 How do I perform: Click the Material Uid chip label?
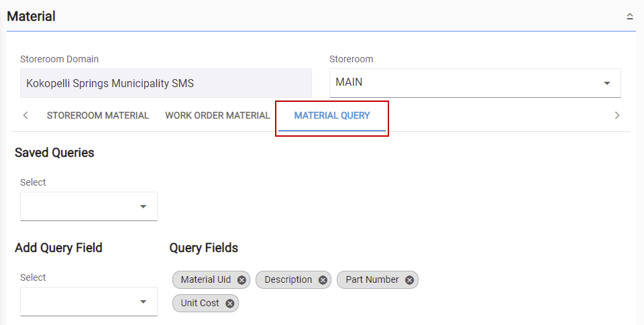pos(206,279)
